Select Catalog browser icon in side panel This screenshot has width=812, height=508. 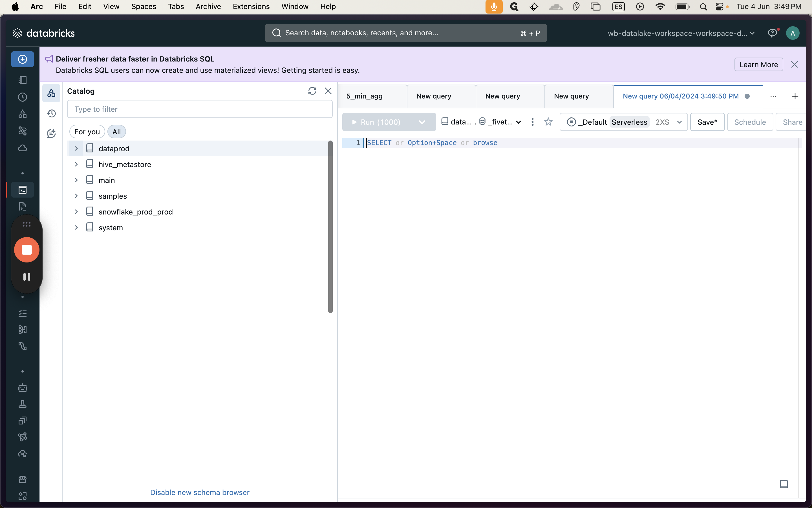(x=51, y=93)
